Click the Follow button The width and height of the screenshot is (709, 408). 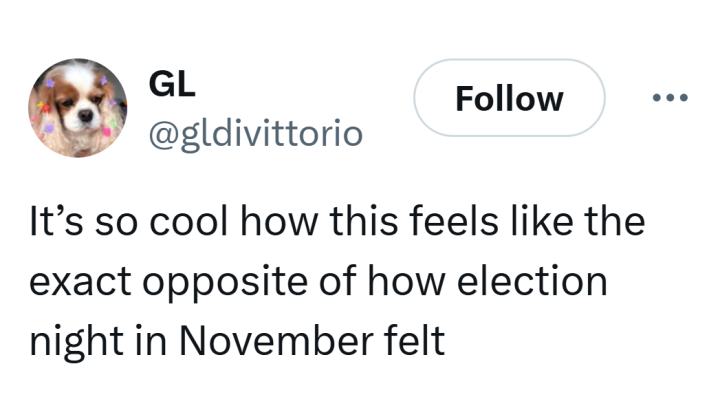point(509,98)
